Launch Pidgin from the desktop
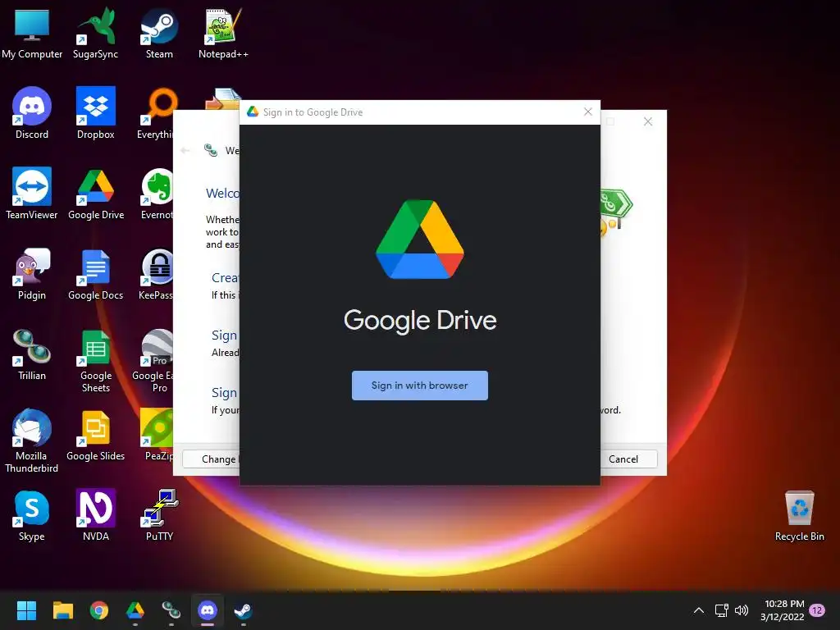Screen dimensions: 840x630 (x=32, y=274)
